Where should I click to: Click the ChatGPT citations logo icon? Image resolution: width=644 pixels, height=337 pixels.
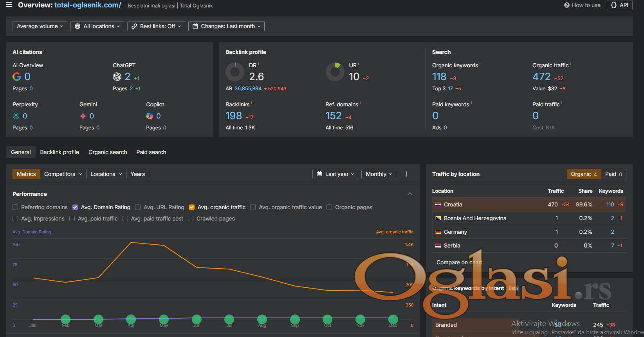[x=117, y=77]
